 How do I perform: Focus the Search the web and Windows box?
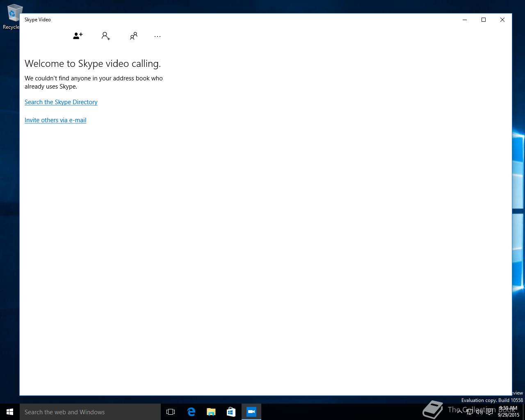pos(90,412)
